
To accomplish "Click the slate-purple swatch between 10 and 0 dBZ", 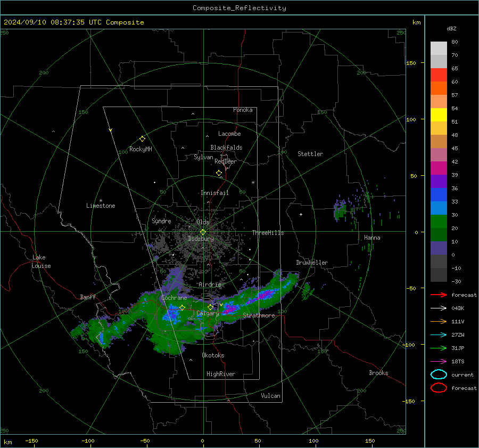I will click(x=439, y=248).
